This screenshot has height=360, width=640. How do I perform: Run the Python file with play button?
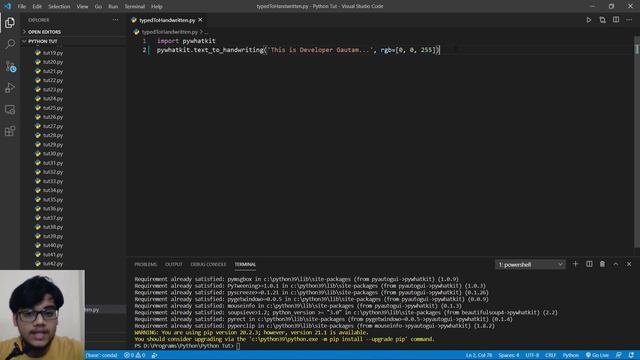(589, 20)
